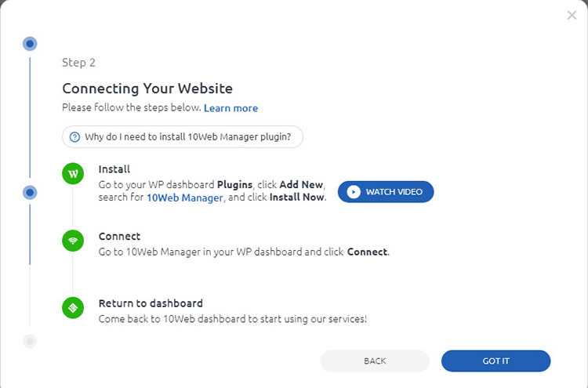Screen dimensions: 588x388
Task: Select the second step progress dot
Action: point(30,192)
